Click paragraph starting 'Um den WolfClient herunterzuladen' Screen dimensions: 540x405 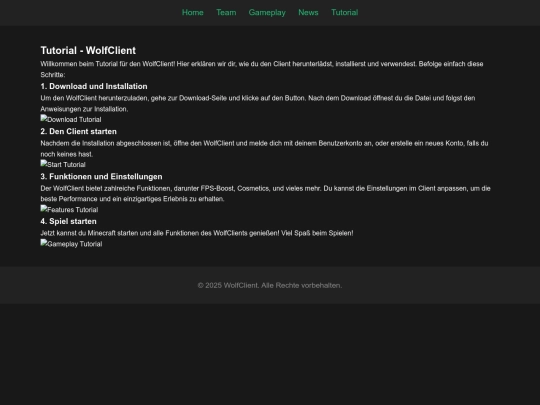click(x=258, y=103)
